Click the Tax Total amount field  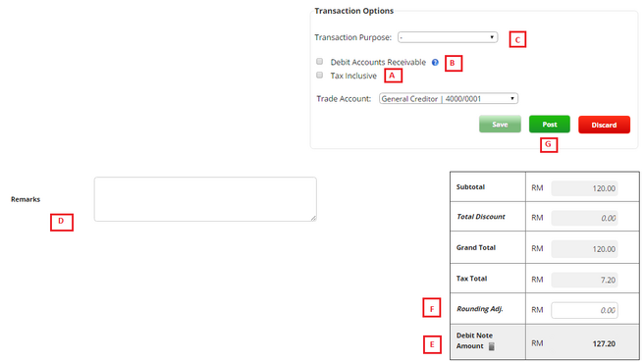click(584, 280)
